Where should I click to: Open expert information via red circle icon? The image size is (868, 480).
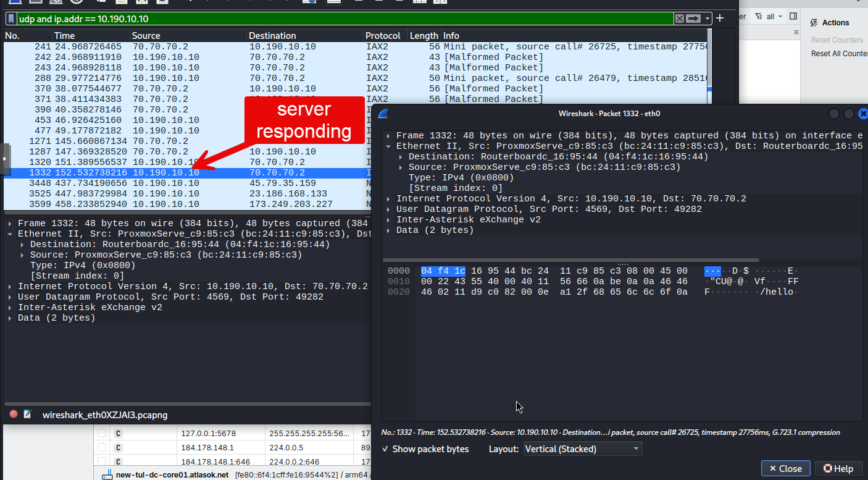click(x=14, y=415)
